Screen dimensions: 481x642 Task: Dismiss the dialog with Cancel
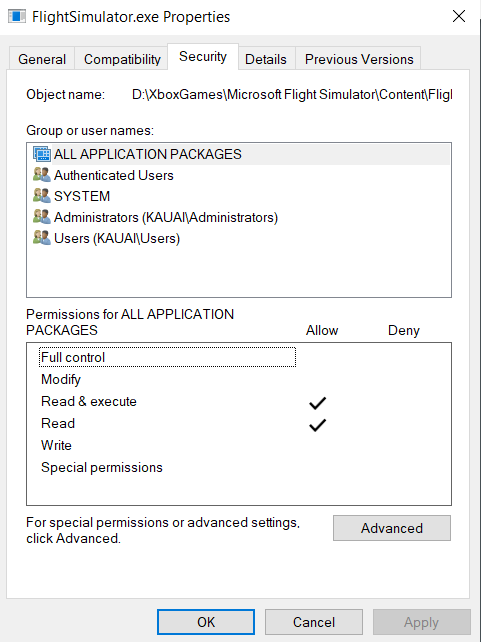point(314,622)
